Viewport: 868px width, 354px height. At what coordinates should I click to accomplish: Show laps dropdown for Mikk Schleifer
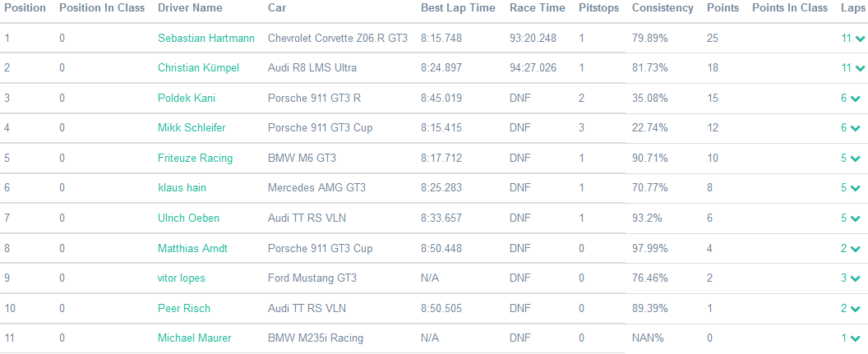click(856, 129)
